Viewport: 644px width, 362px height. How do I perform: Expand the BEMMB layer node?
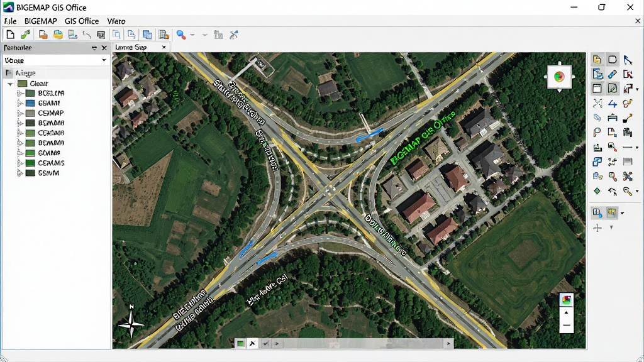pyautogui.click(x=19, y=143)
